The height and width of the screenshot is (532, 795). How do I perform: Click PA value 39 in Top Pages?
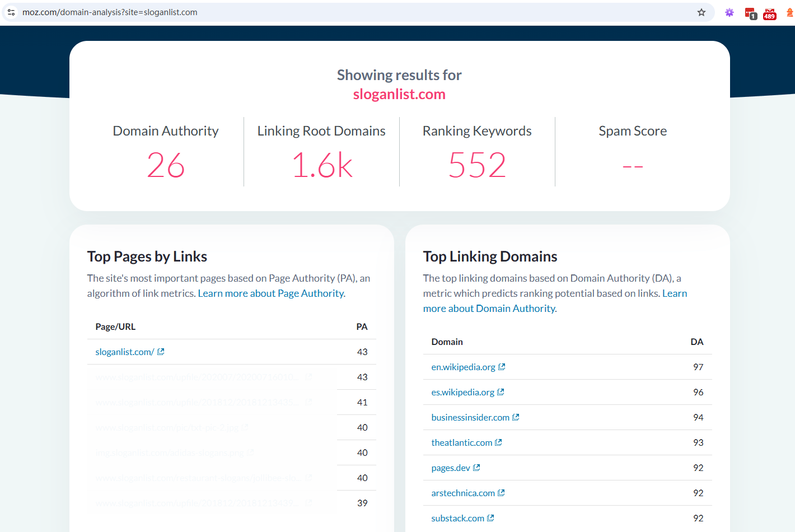[362, 503]
